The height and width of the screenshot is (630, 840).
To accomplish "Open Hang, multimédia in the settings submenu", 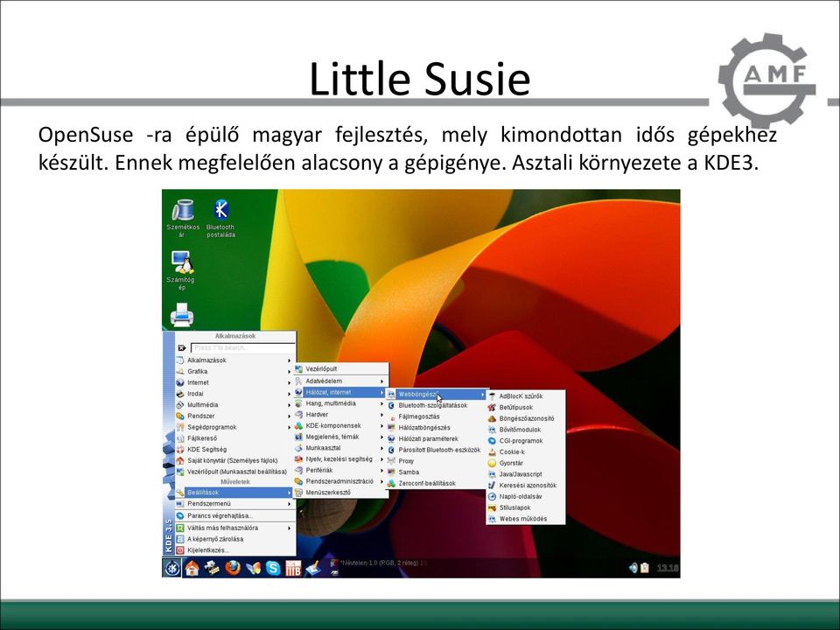I will [340, 403].
